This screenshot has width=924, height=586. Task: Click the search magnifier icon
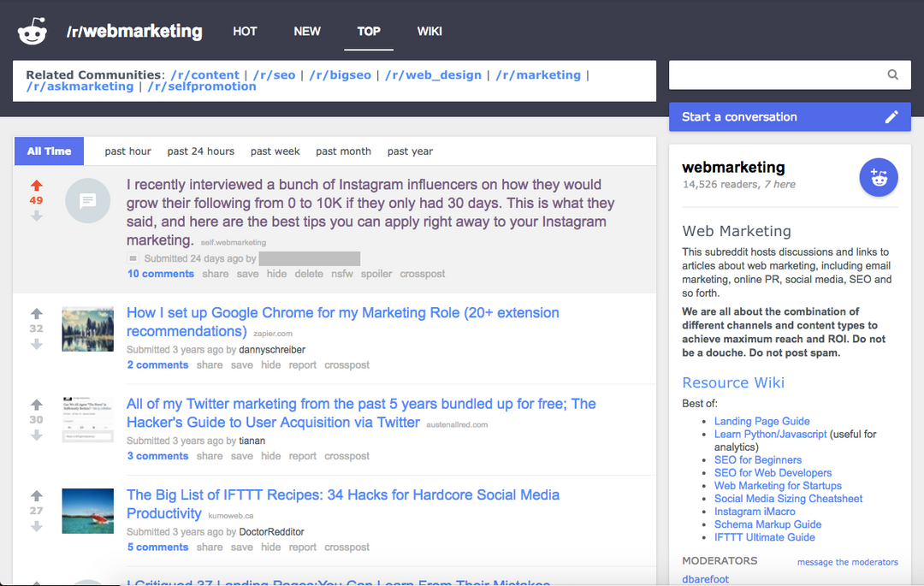point(892,74)
